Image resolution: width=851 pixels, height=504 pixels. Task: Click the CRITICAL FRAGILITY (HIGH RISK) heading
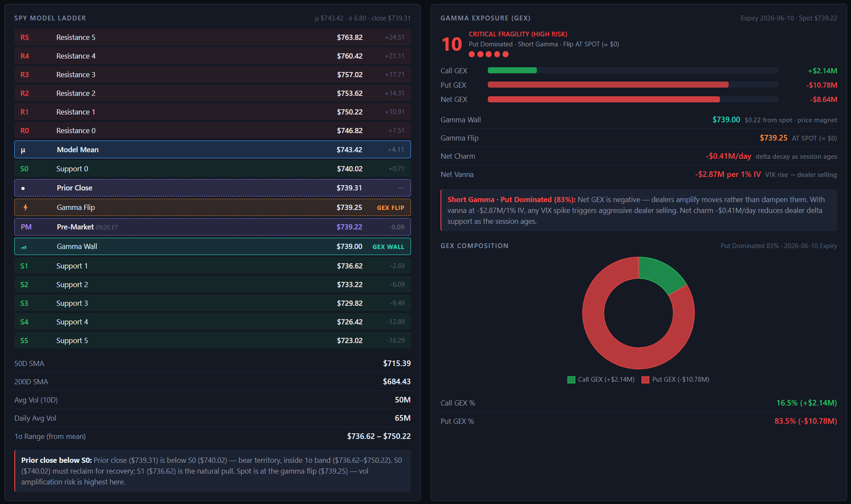[x=518, y=34]
